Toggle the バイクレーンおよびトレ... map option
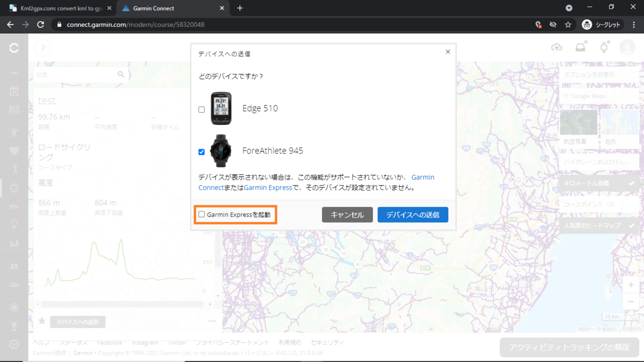644x362 pixels. click(599, 161)
